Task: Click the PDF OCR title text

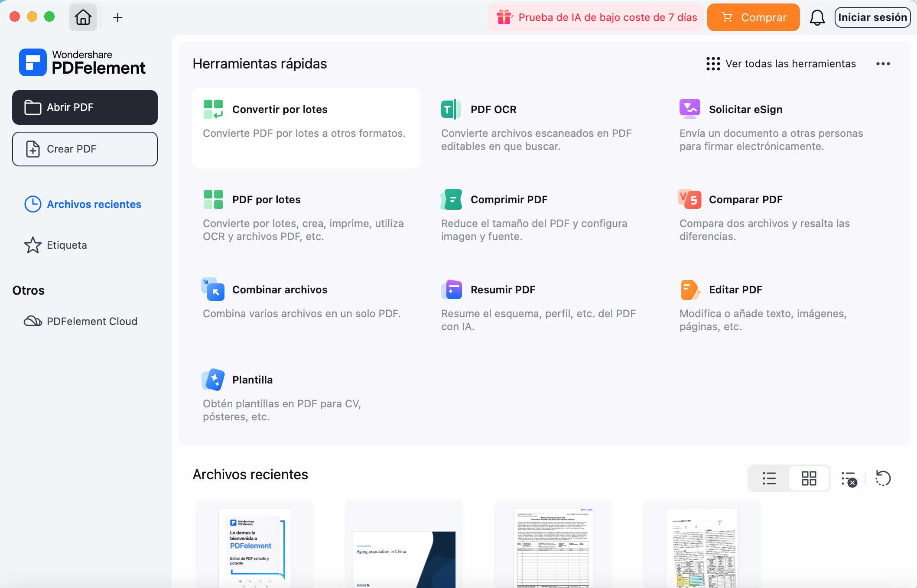Action: pyautogui.click(x=494, y=109)
